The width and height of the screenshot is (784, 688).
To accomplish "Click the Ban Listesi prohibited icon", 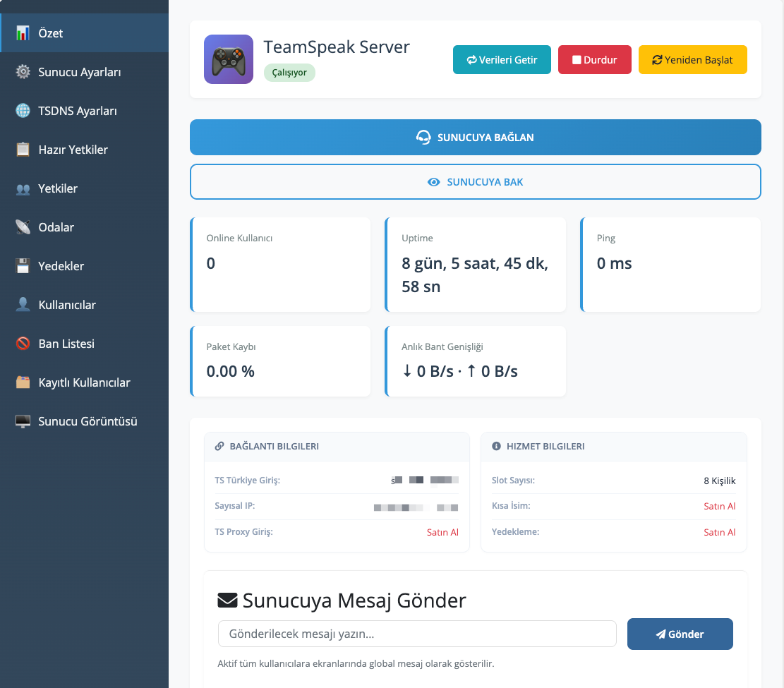I will tap(23, 344).
